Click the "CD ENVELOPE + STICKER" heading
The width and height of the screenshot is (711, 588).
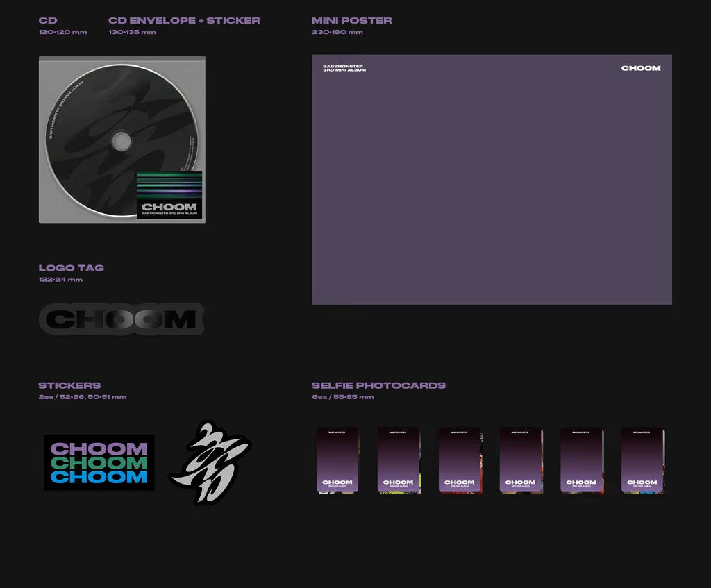184,20
